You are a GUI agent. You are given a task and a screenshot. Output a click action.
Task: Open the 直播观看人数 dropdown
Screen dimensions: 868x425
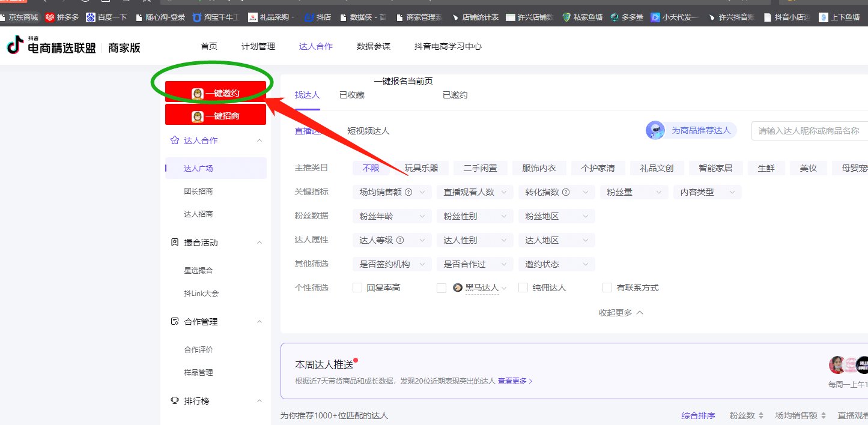coord(475,192)
